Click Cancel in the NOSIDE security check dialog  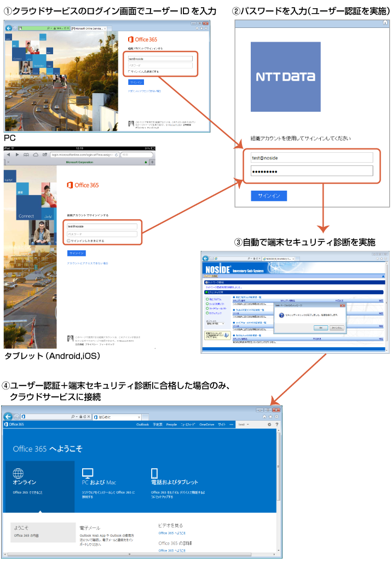coord(337,328)
